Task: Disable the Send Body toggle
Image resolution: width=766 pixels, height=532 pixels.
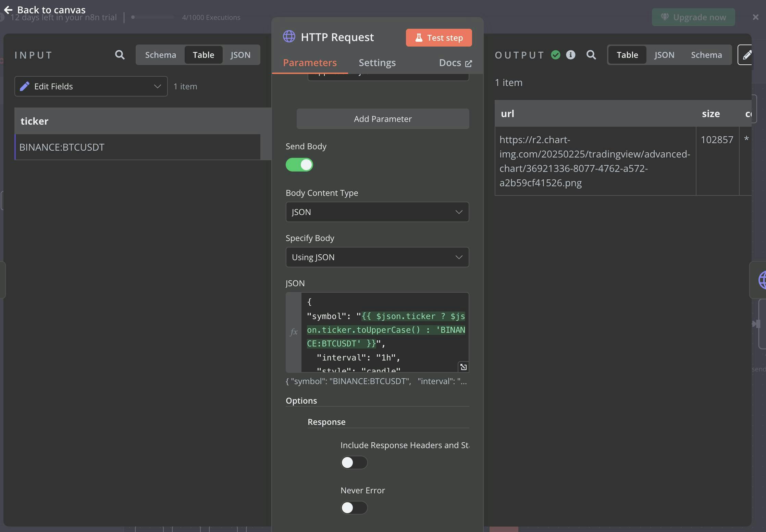Action: point(299,165)
